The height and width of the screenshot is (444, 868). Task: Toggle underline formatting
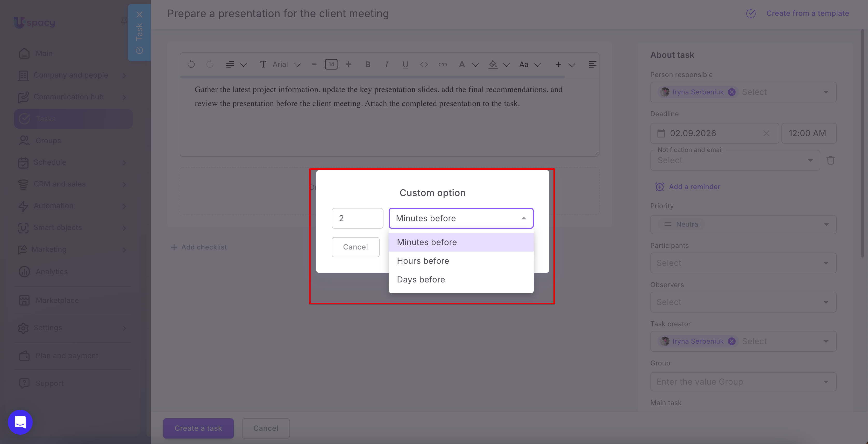click(405, 64)
